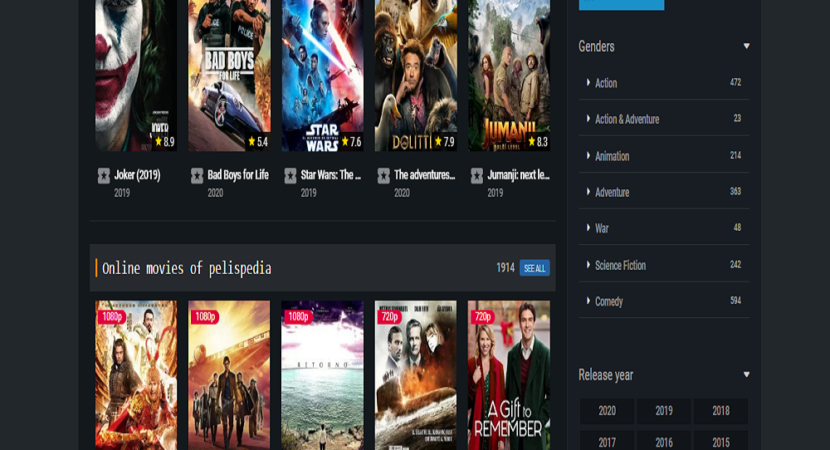This screenshot has height=450, width=830.
Task: Filter by release year 2015
Action: coord(721,440)
